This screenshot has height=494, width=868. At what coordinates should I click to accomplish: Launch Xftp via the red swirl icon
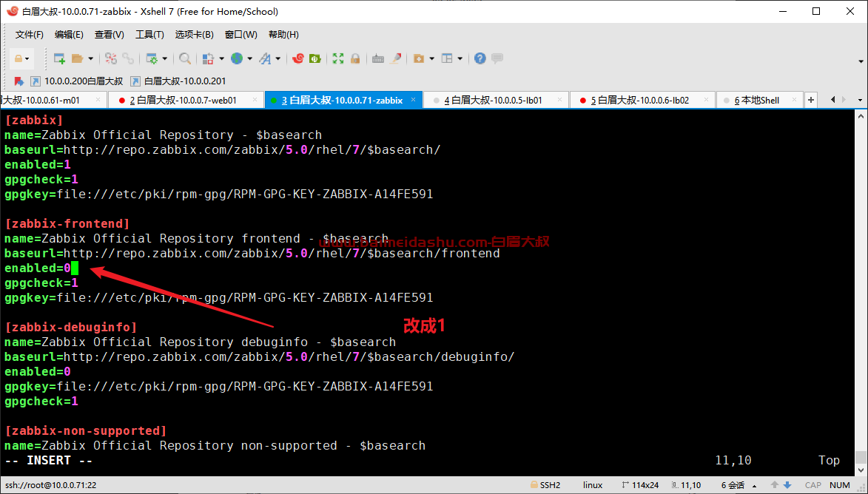(297, 58)
